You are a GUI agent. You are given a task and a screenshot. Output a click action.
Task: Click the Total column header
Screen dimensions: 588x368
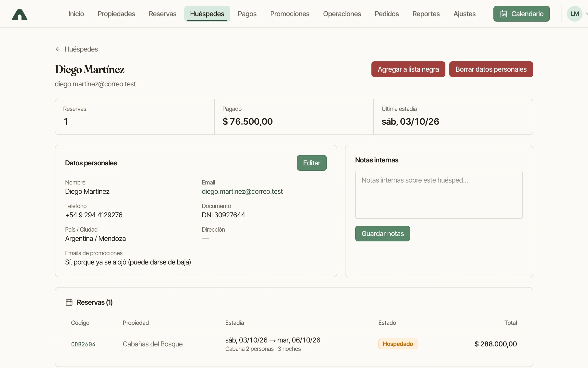tap(510, 323)
